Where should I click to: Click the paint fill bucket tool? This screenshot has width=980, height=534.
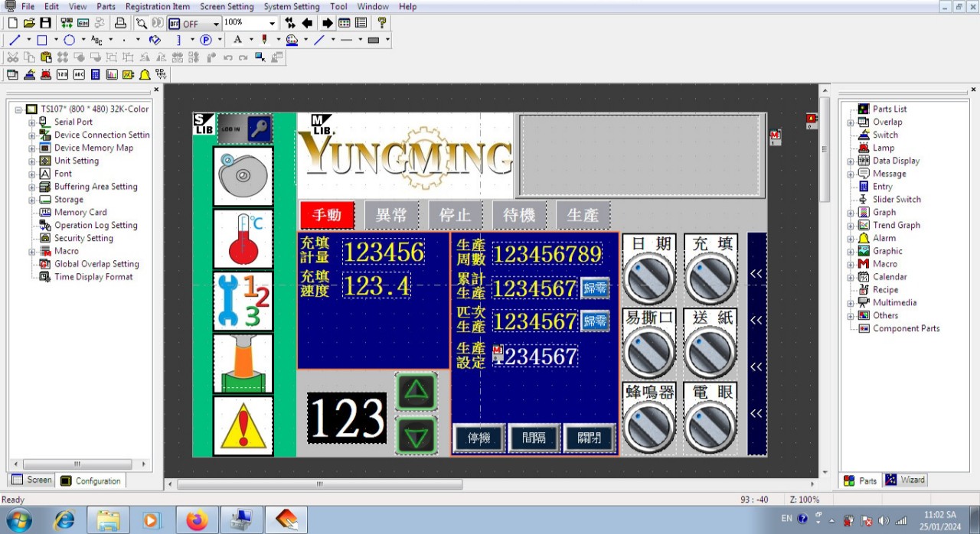pos(155,40)
